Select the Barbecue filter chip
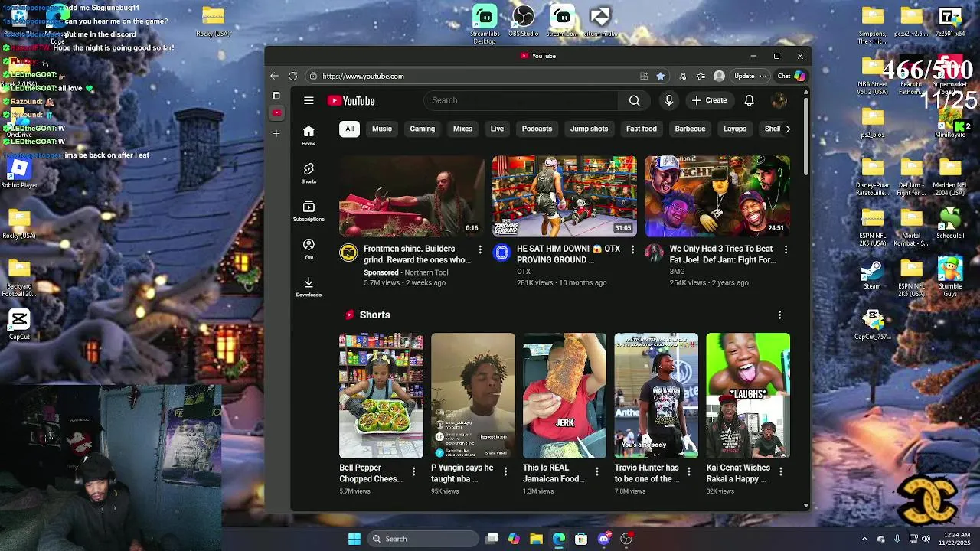 tap(690, 129)
